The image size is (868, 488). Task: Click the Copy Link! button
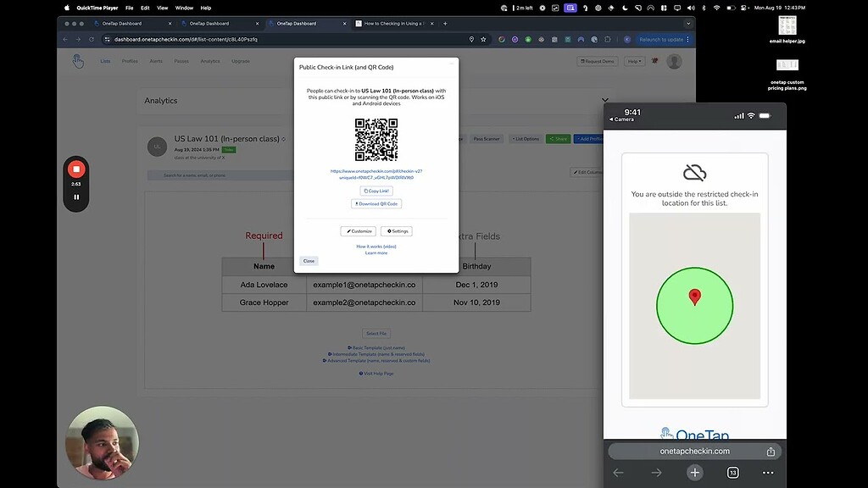tap(376, 191)
